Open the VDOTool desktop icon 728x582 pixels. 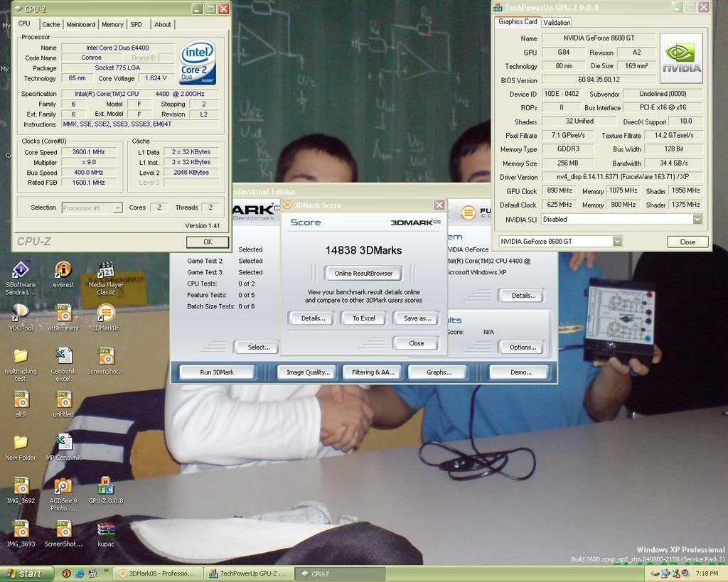pos(21,317)
